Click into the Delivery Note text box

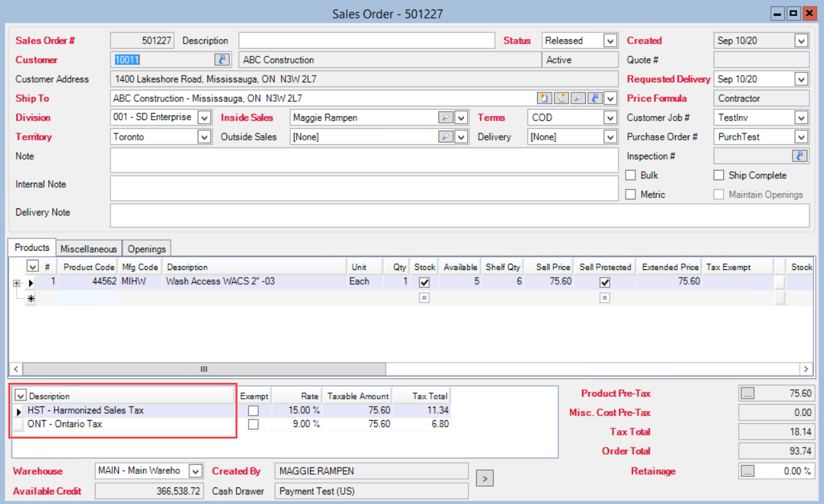coord(459,215)
